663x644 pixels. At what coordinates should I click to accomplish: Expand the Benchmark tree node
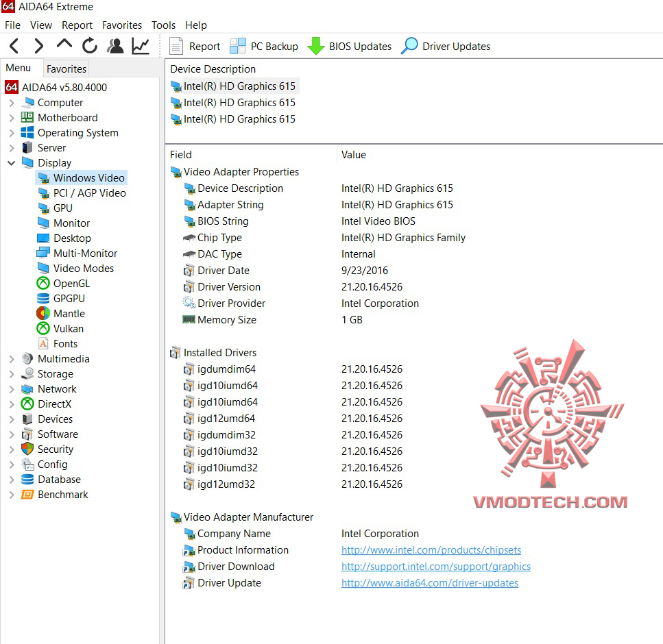tap(12, 495)
